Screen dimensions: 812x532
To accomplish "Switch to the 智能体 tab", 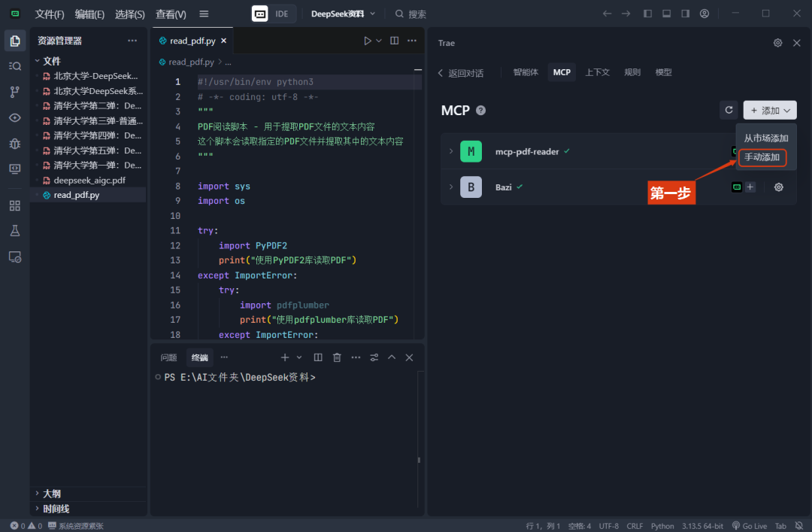I will (x=526, y=72).
